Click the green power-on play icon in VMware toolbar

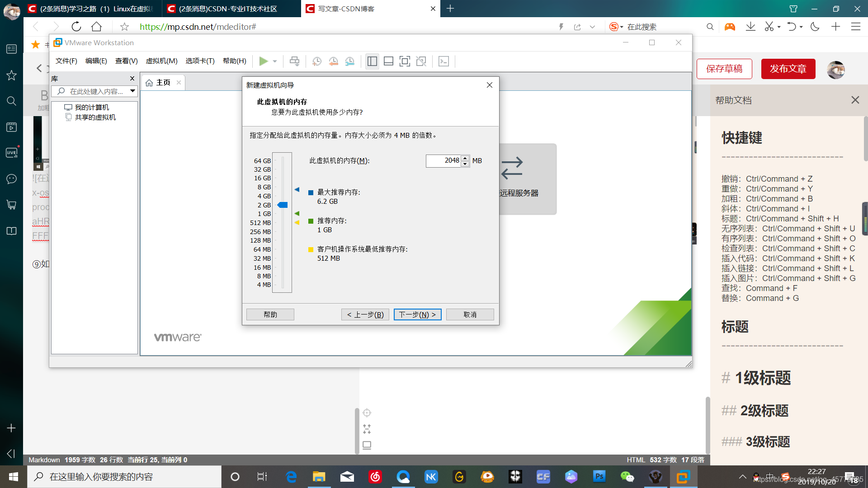click(x=264, y=61)
